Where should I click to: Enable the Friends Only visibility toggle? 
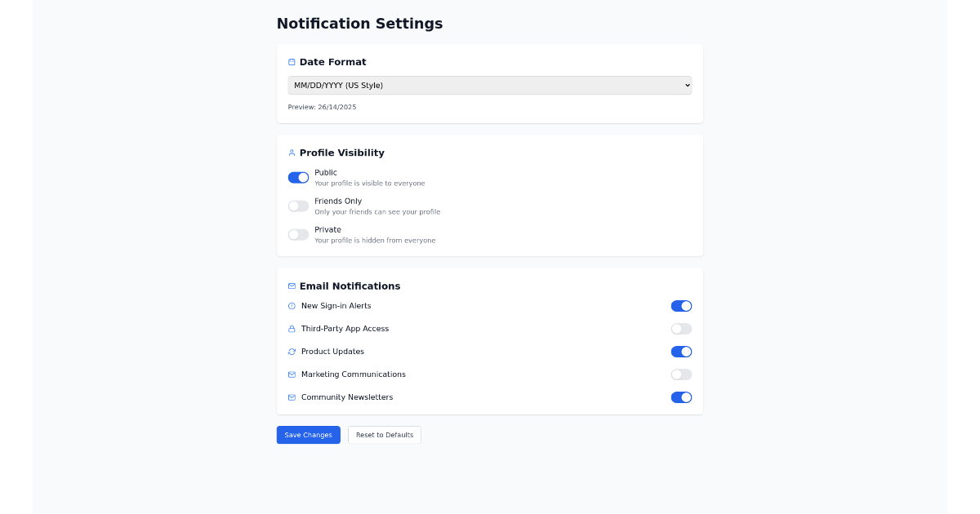coord(298,206)
